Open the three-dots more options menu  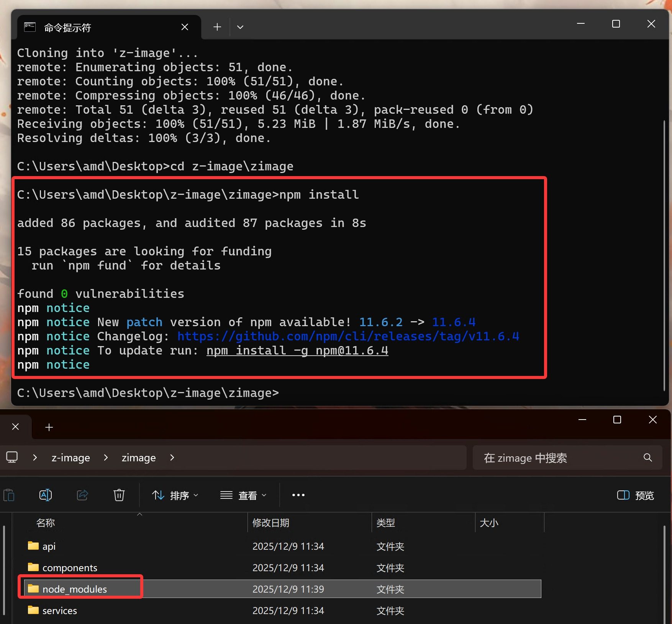pos(298,495)
